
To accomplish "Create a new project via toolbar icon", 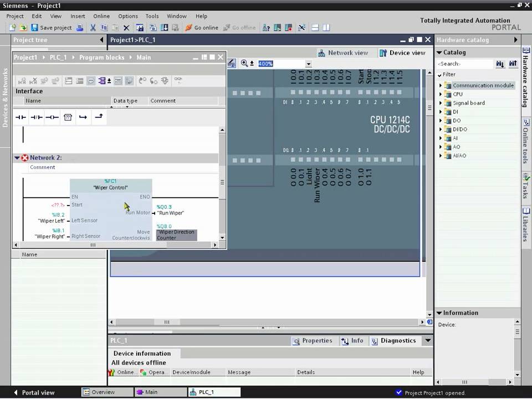I will [13, 28].
